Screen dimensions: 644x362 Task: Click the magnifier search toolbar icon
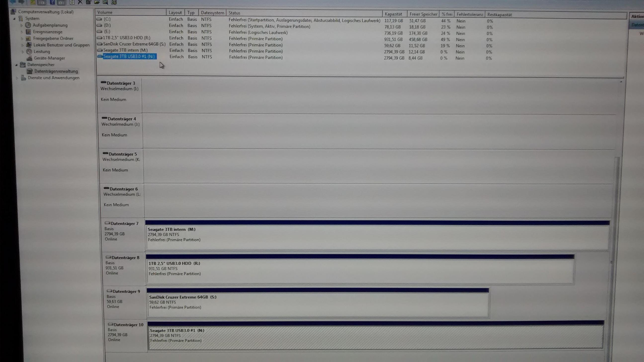click(x=105, y=2)
